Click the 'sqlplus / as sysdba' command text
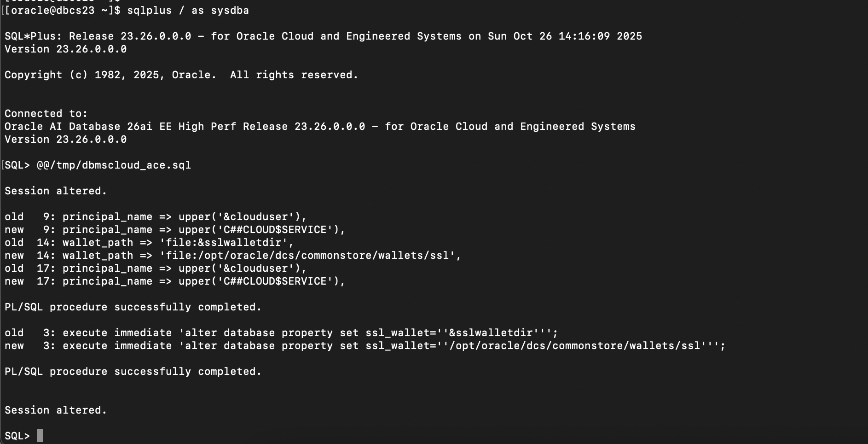 point(188,11)
